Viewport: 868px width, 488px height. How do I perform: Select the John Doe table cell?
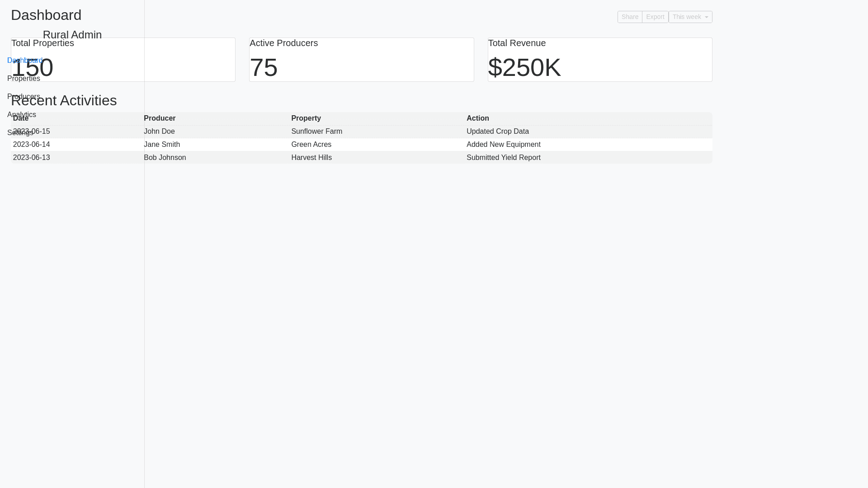pos(159,131)
